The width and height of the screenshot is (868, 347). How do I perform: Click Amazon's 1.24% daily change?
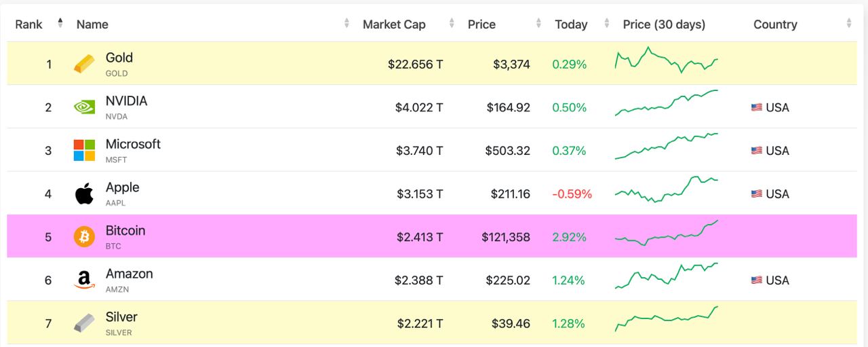tap(568, 280)
